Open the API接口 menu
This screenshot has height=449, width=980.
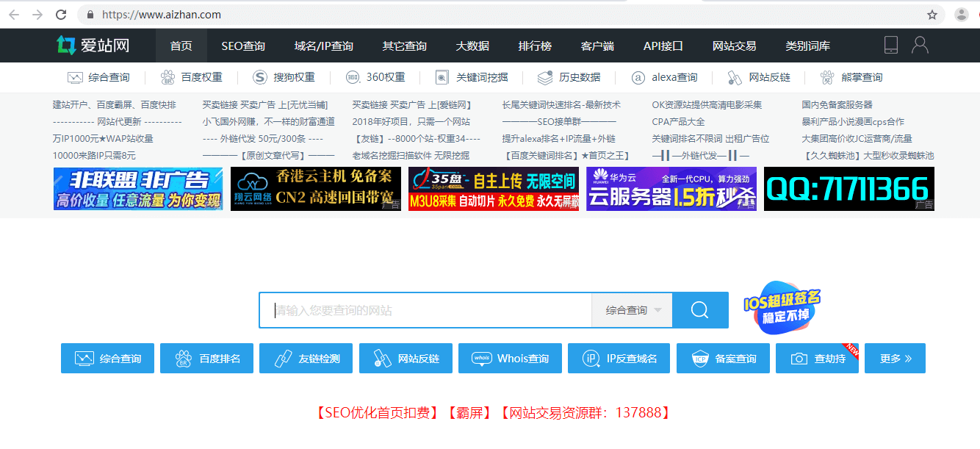pyautogui.click(x=663, y=46)
